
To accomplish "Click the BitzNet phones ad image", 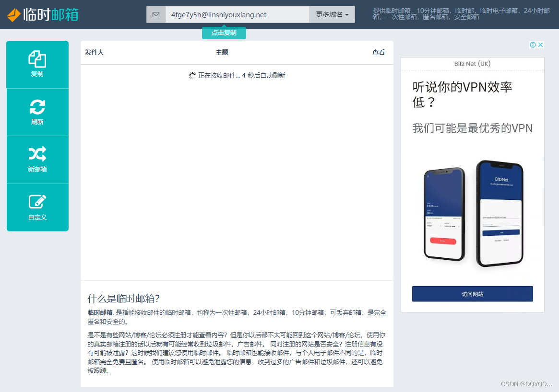I will click(x=473, y=214).
